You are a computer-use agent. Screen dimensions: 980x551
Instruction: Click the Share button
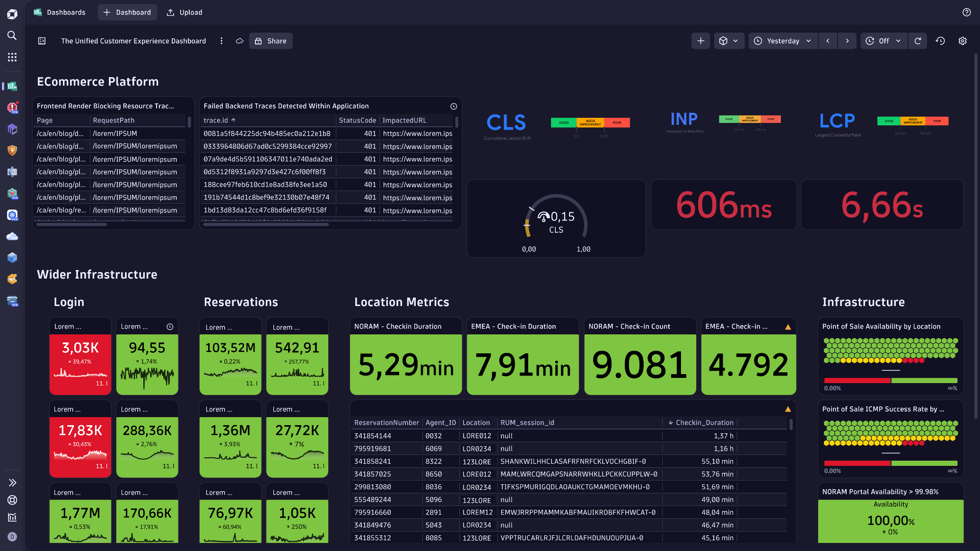click(271, 41)
